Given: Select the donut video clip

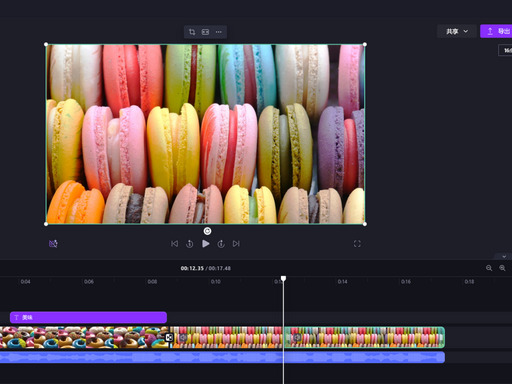Looking at the screenshot, I should (x=84, y=337).
